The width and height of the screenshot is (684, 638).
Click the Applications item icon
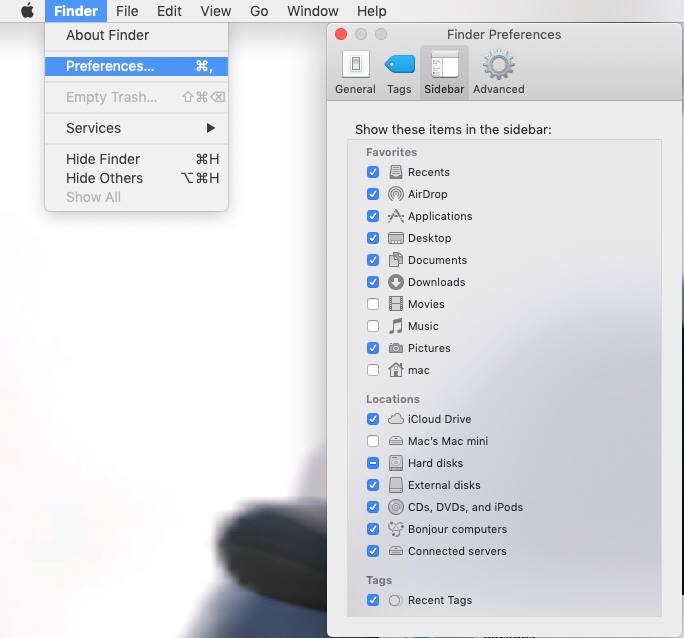click(396, 216)
